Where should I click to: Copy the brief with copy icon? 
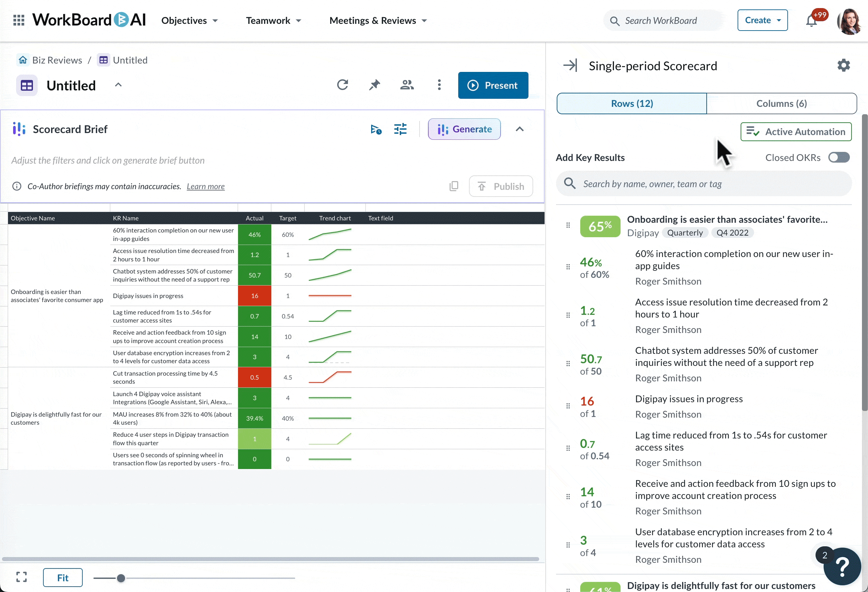pos(454,186)
